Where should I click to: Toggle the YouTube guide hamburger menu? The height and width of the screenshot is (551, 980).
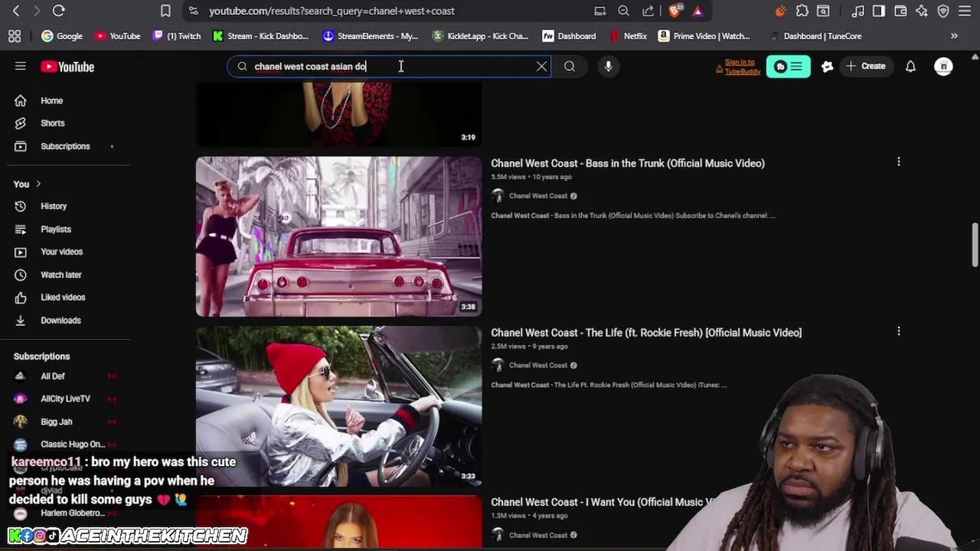21,67
